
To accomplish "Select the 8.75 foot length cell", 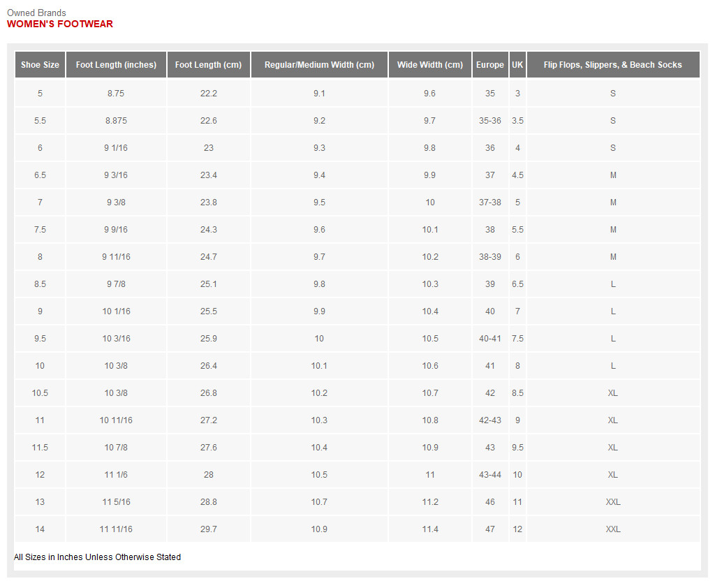I will tap(117, 93).
